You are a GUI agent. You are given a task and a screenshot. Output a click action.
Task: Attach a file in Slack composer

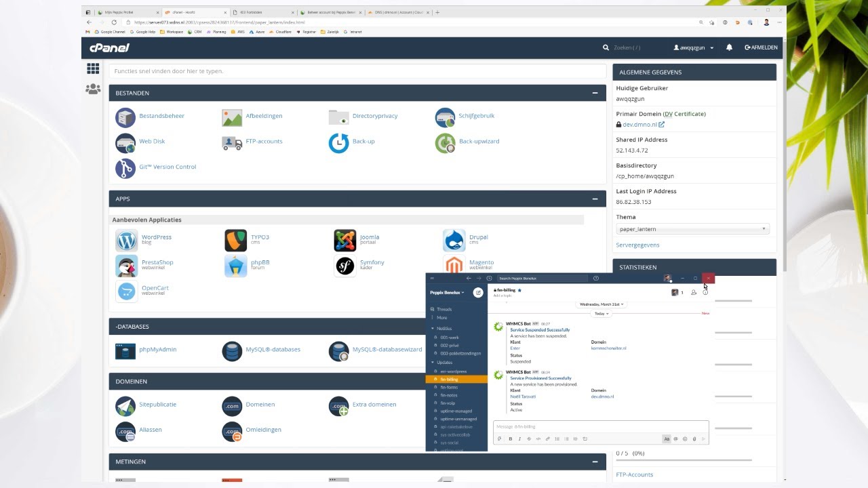pyautogui.click(x=694, y=439)
